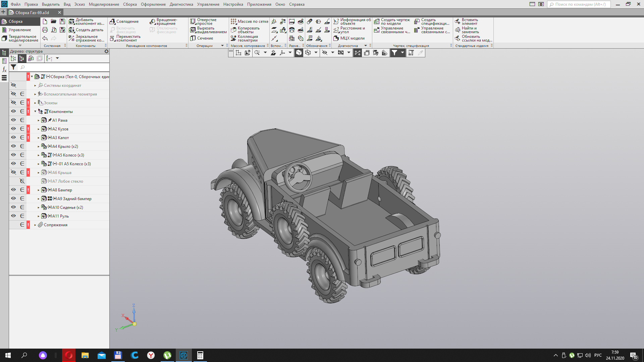The width and height of the screenshot is (644, 362).
Task: Click the tree filter funnel icon
Action: 13,67
